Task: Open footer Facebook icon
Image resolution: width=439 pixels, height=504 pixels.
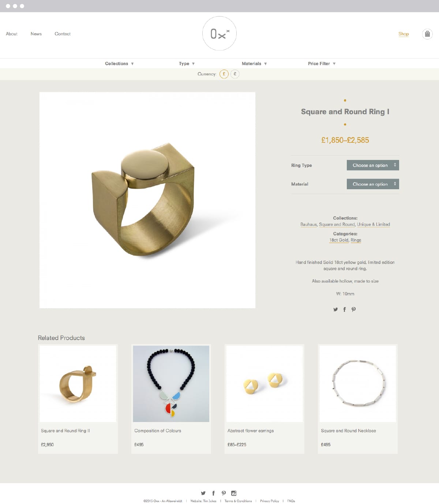Action: 213,493
